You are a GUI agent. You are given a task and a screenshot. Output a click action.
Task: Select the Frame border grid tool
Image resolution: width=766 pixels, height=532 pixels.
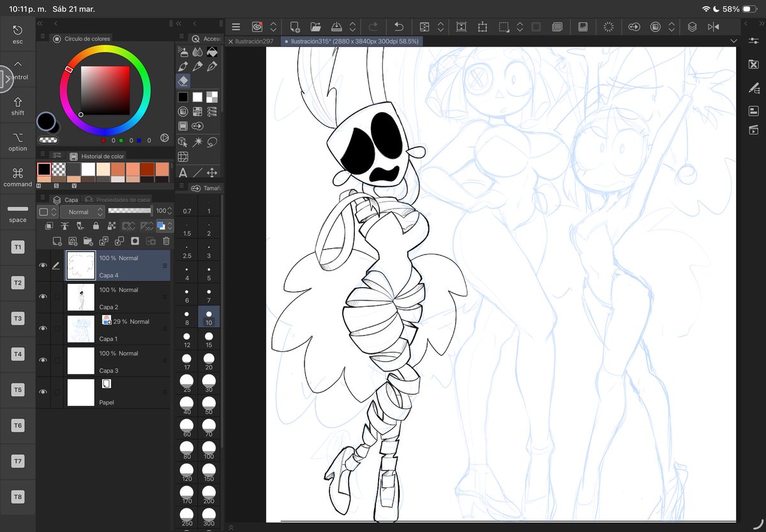[183, 156]
